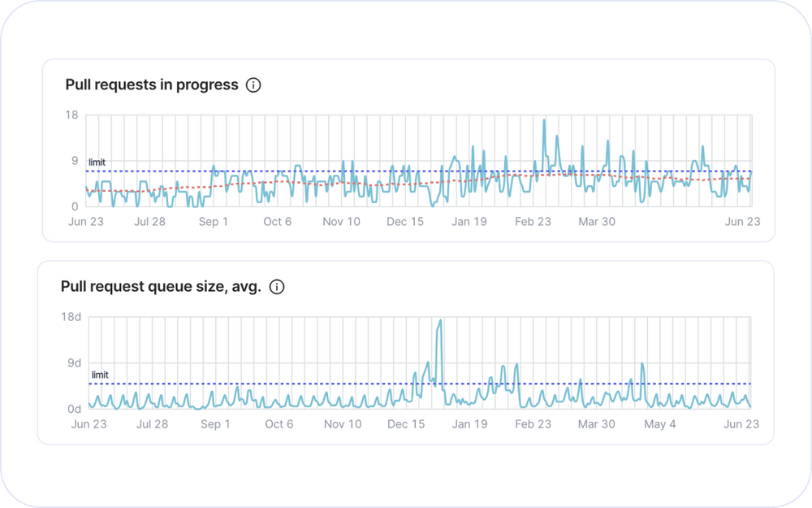This screenshot has width=812, height=508.
Task: Select the limit label on the top chart
Action: point(96,163)
